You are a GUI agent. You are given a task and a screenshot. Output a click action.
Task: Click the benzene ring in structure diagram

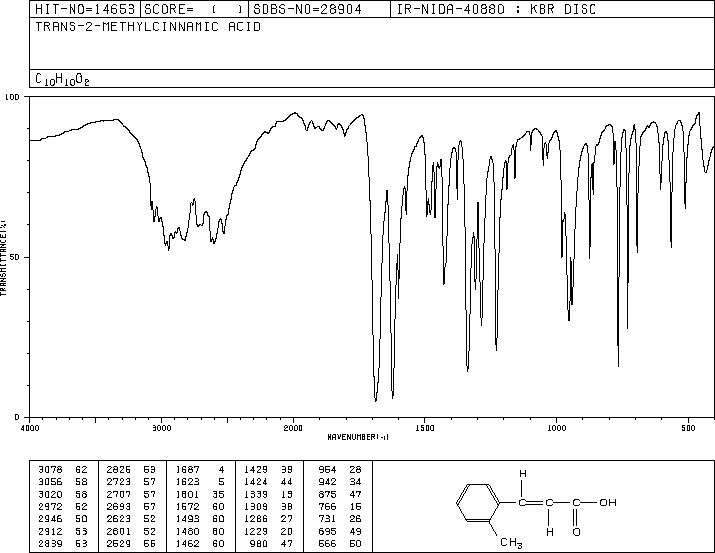[x=478, y=503]
